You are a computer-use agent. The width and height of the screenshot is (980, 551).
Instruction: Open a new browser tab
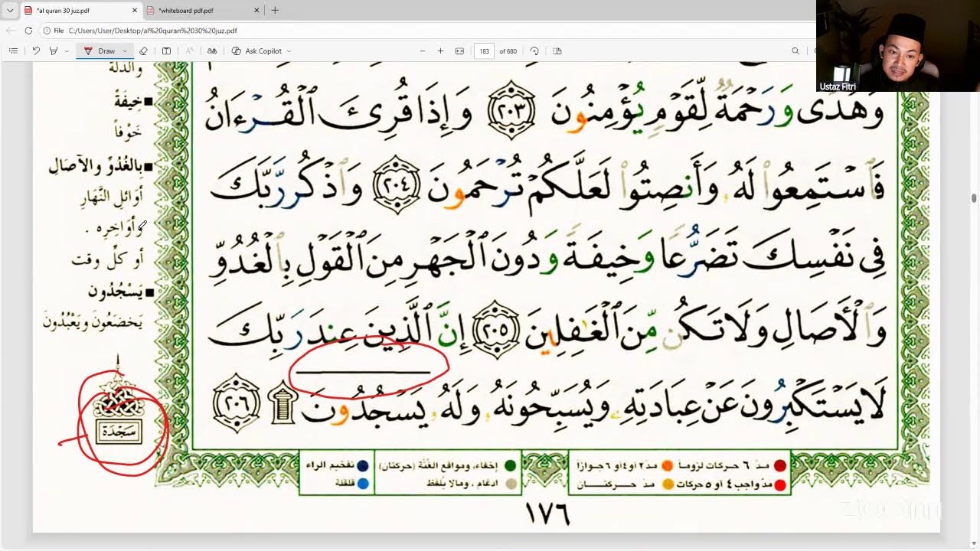(275, 11)
